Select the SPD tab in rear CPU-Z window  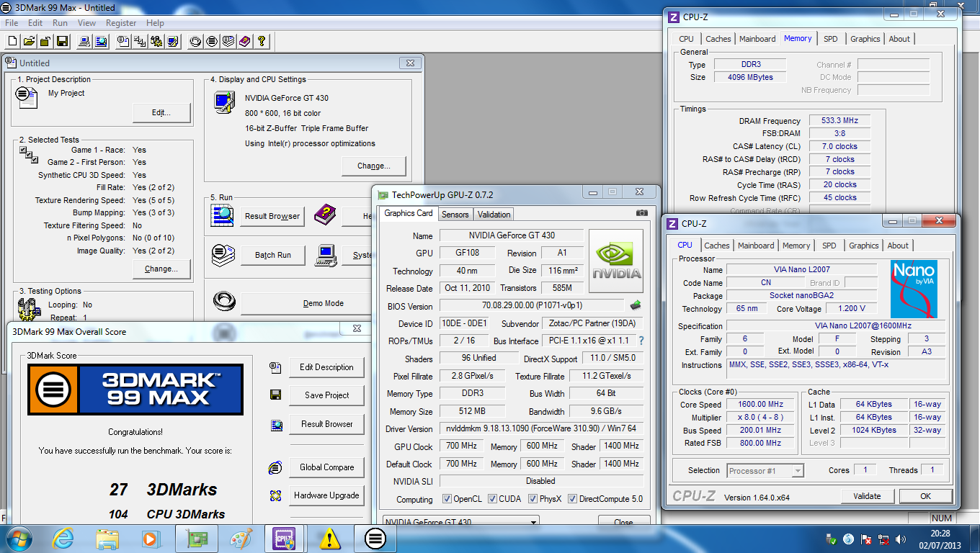pyautogui.click(x=831, y=39)
